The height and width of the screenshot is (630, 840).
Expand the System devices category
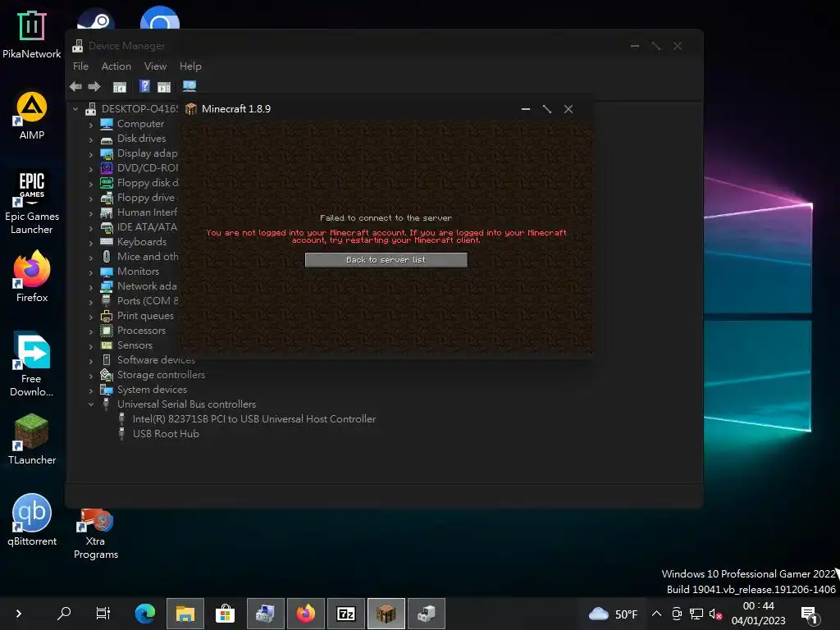(x=90, y=390)
